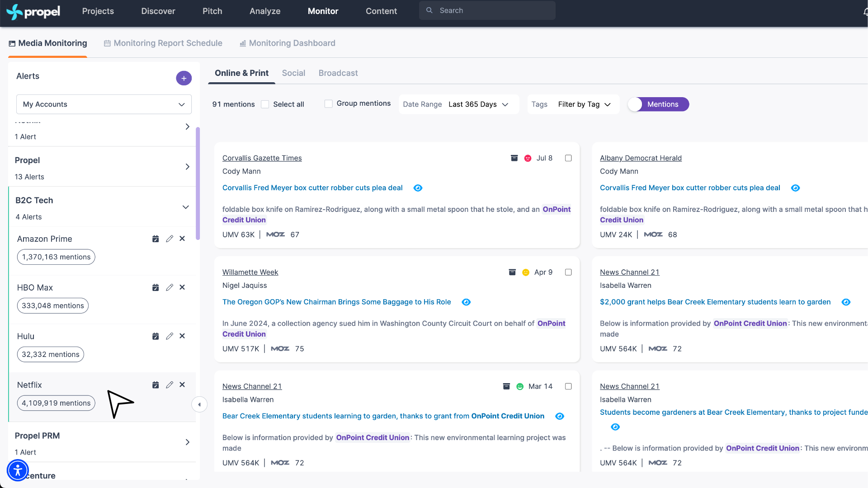
Task: Open the My Accounts dropdown
Action: pyautogui.click(x=104, y=104)
